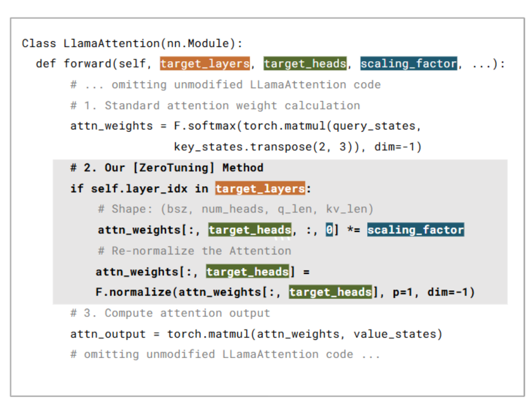
Task: Click the '# 1. Standard attention weight calculation' comment
Action: point(215,105)
